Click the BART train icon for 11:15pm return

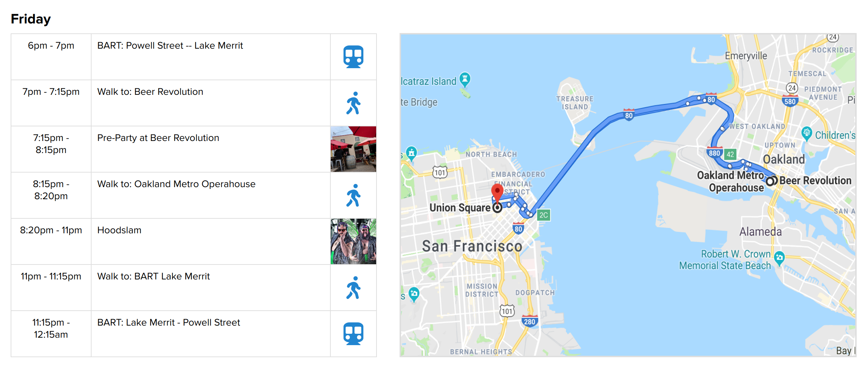(x=353, y=334)
